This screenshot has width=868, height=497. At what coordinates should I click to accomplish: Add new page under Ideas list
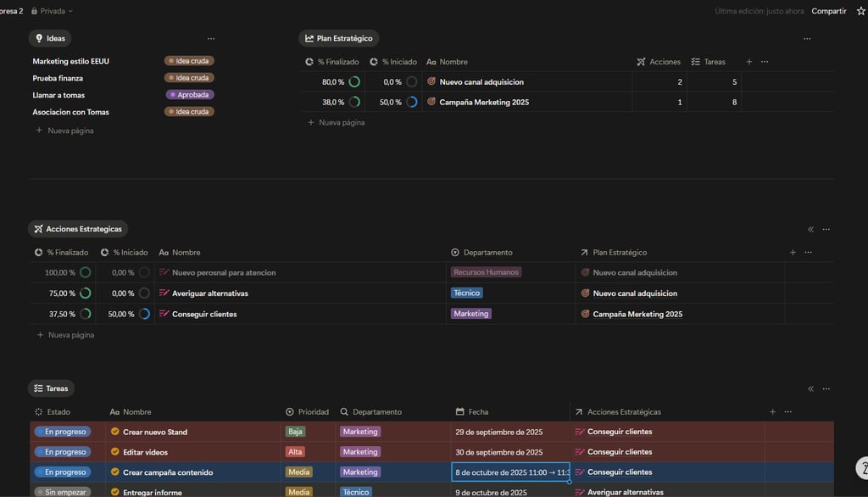point(64,131)
